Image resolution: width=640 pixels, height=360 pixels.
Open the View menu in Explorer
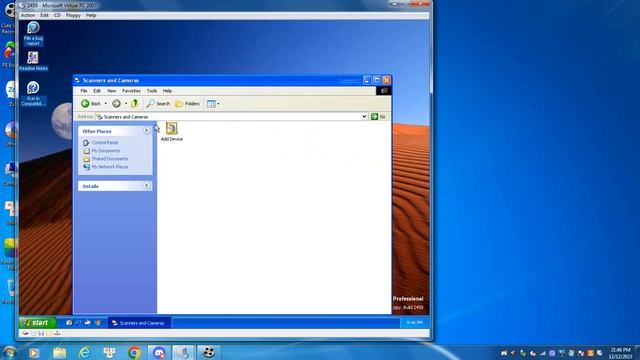pyautogui.click(x=111, y=91)
